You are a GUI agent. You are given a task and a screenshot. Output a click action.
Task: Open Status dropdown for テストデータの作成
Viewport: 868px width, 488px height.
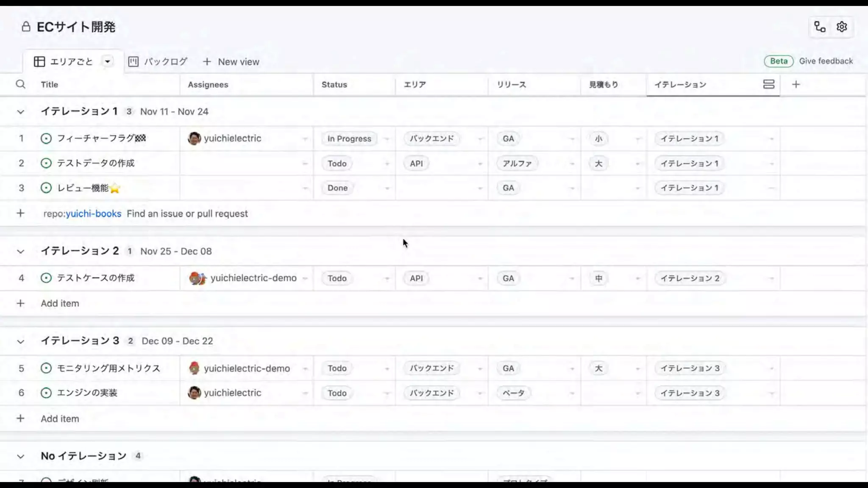[387, 164]
